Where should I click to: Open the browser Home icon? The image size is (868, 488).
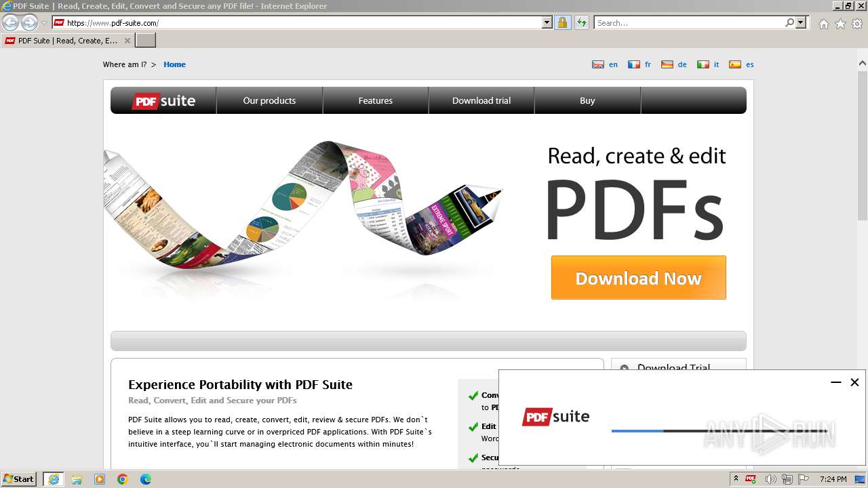823,24
